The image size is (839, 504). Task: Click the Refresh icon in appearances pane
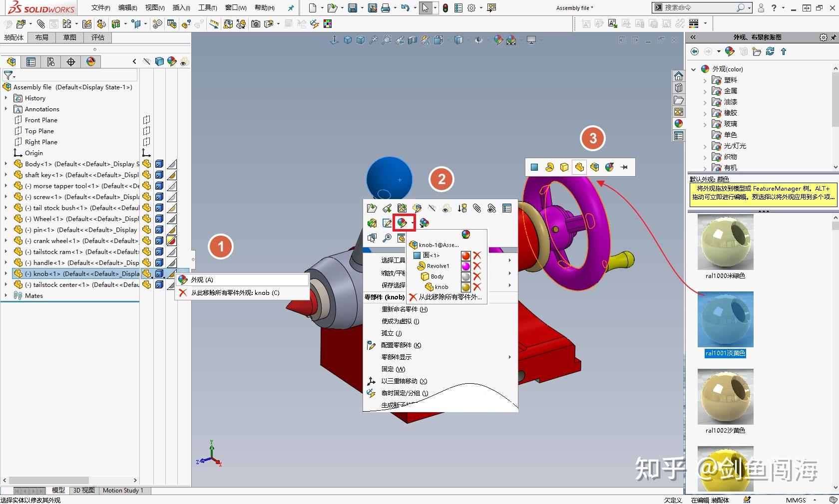click(770, 51)
